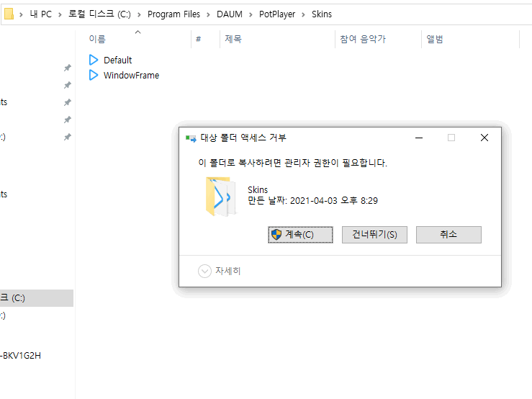Click the shield icon on the 계속 button
The width and height of the screenshot is (532, 399).
coord(276,235)
